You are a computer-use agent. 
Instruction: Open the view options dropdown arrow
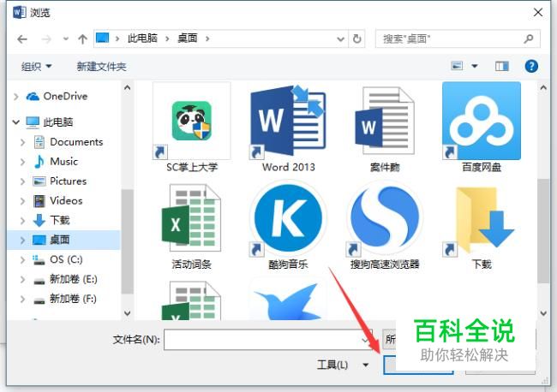(474, 66)
